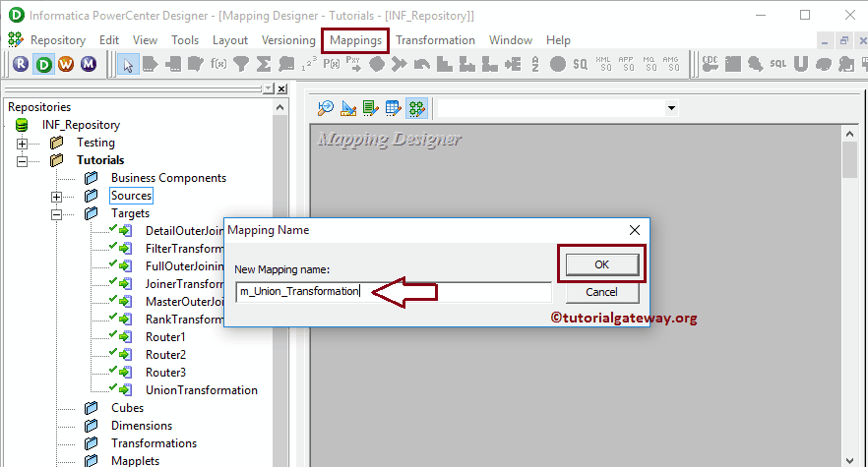Collapse the Tutorials folder node
The image size is (868, 467).
[x=22, y=161]
